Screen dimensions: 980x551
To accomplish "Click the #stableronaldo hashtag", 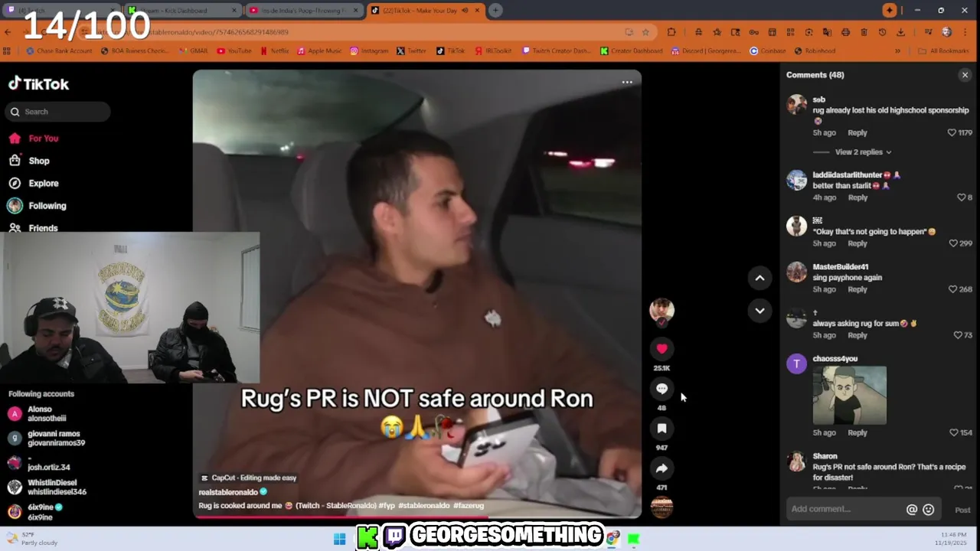I will click(424, 506).
